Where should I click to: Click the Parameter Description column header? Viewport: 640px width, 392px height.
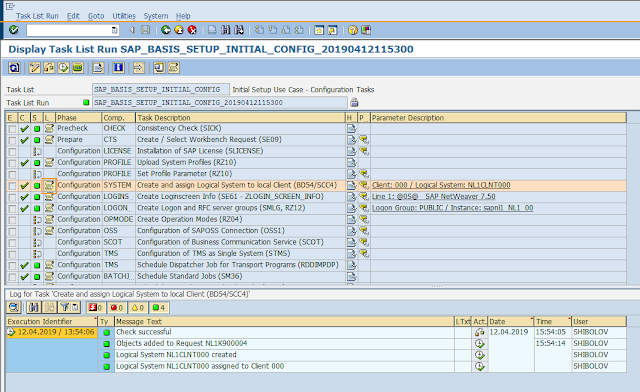click(x=498, y=118)
